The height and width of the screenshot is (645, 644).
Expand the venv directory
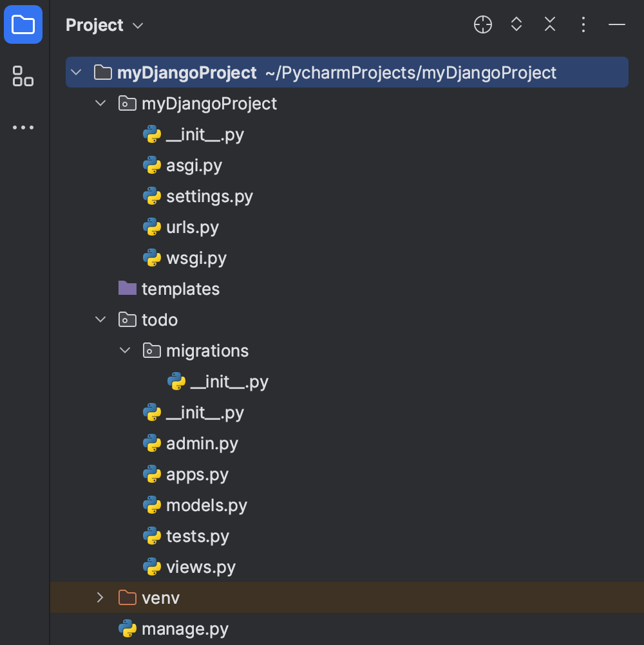point(100,597)
